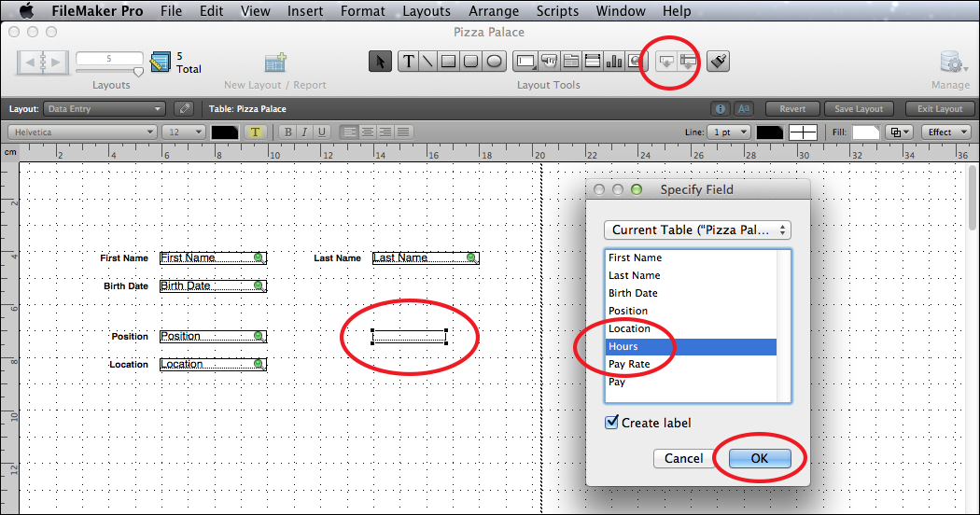The image size is (980, 515).
Task: Open the white Fill color swatch
Action: tap(865, 132)
